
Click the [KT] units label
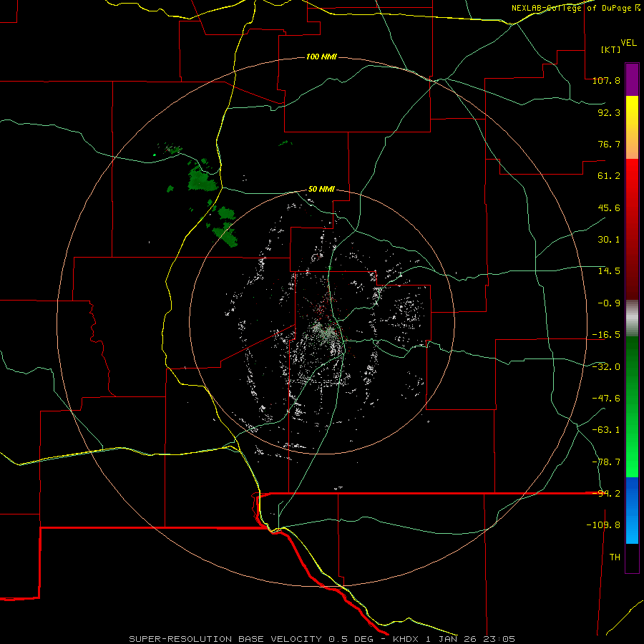pos(610,49)
